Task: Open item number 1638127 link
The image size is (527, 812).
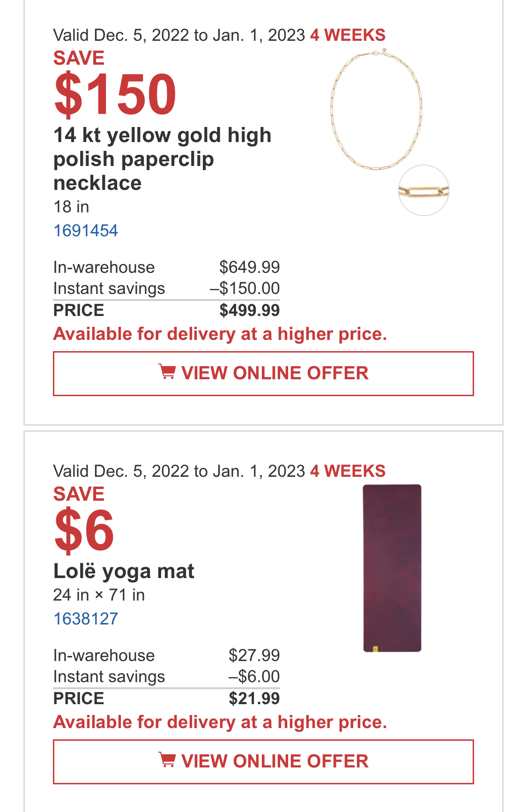Action: click(86, 619)
